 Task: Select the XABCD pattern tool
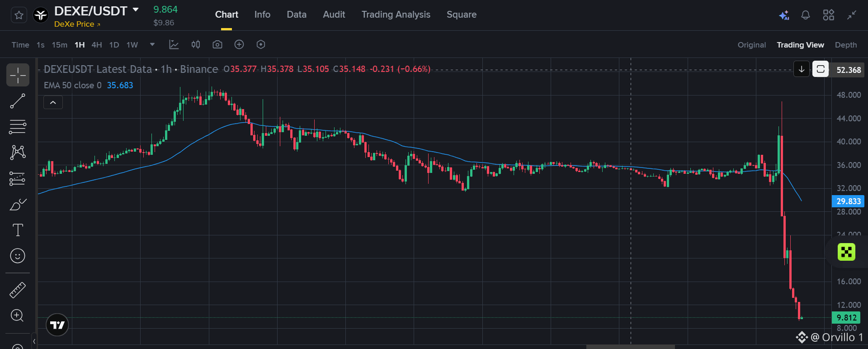18,153
